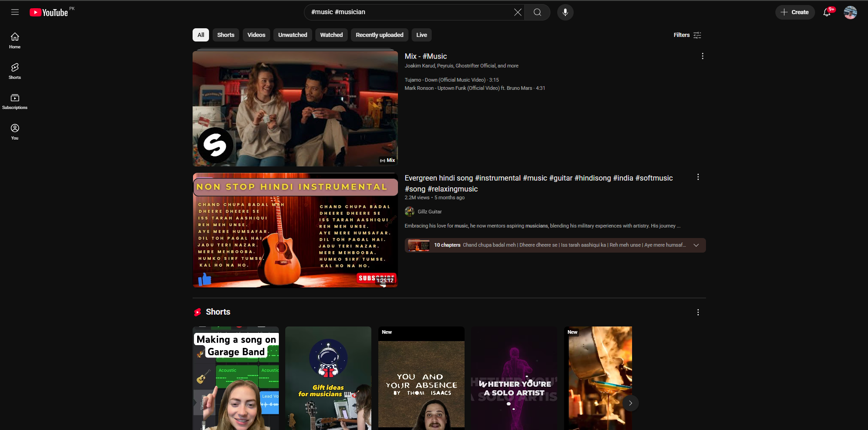
Task: Open notifications bell
Action: coord(827,12)
